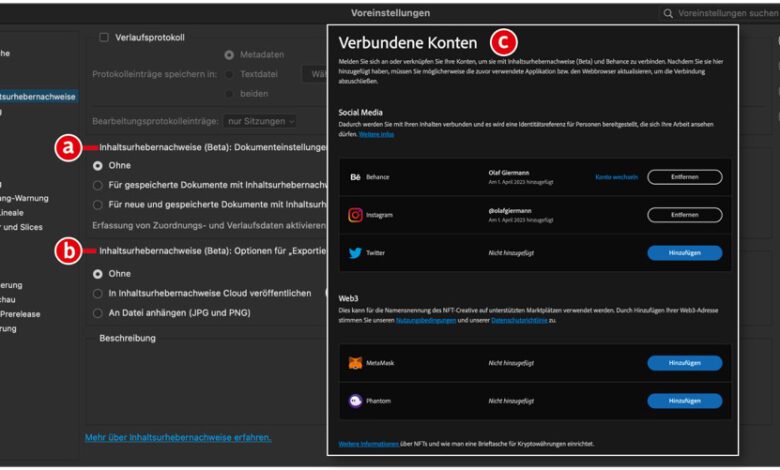Click the Instagram logo icon
This screenshot has width=780, height=470.
coord(355,215)
